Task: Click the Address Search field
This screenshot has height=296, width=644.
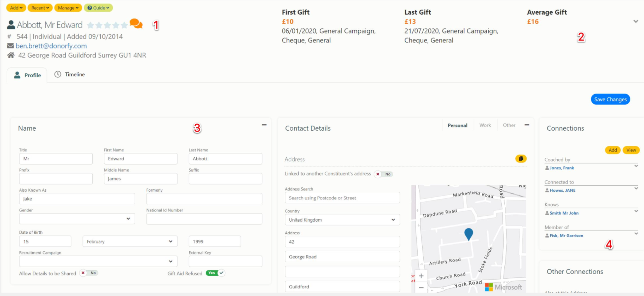Action: (x=342, y=198)
